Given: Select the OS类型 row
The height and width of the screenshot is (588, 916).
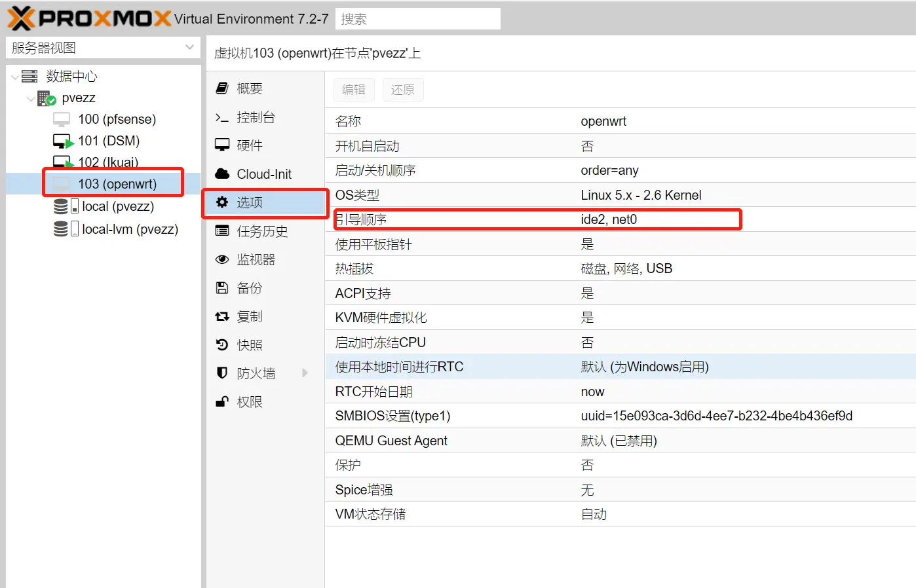Looking at the screenshot, I should 620,194.
